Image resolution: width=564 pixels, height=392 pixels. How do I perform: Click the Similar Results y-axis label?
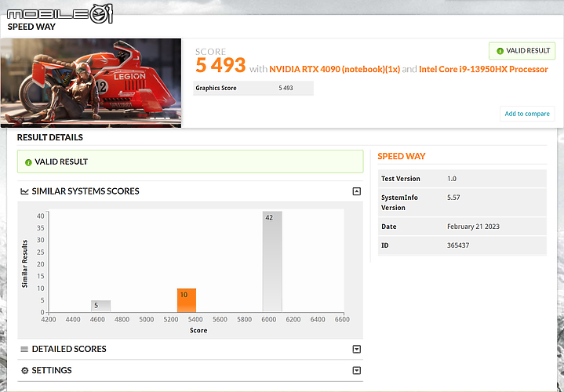[x=24, y=264]
